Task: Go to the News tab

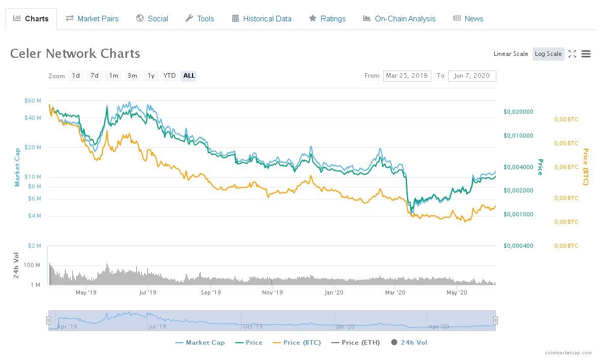Action: click(x=468, y=19)
